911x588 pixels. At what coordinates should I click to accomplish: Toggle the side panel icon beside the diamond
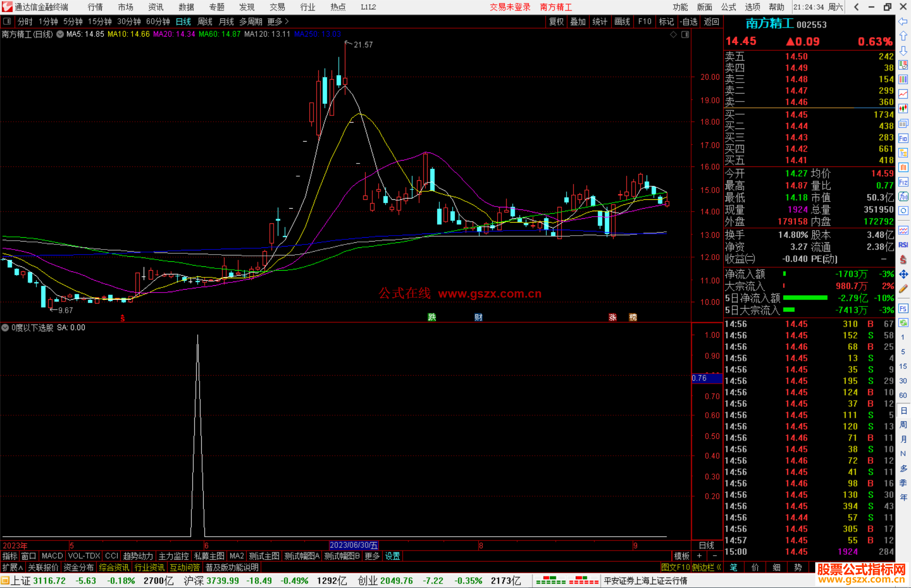click(685, 35)
